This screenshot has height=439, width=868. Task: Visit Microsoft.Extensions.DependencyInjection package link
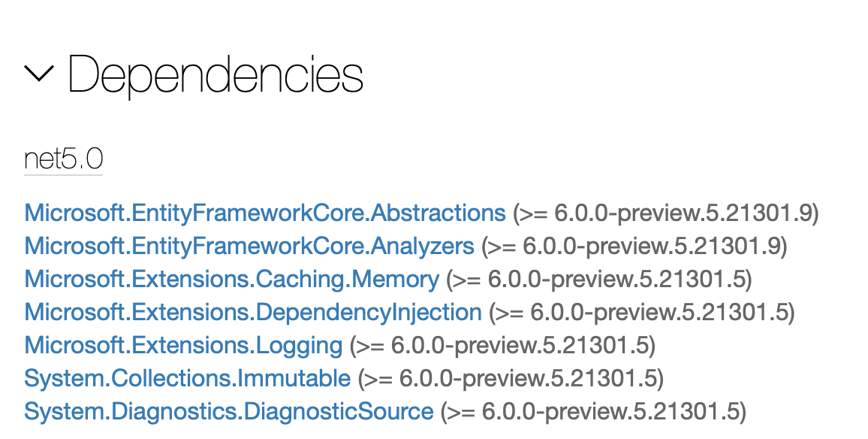(x=253, y=312)
